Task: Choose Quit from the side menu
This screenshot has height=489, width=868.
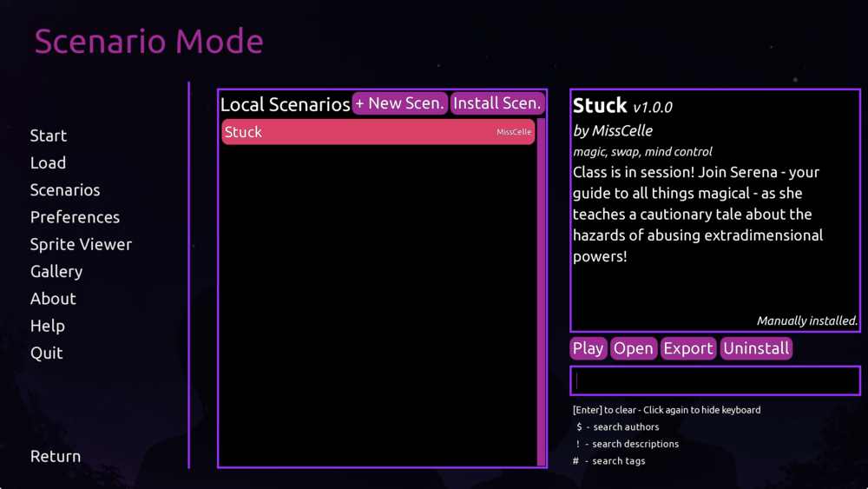Action: pos(47,353)
